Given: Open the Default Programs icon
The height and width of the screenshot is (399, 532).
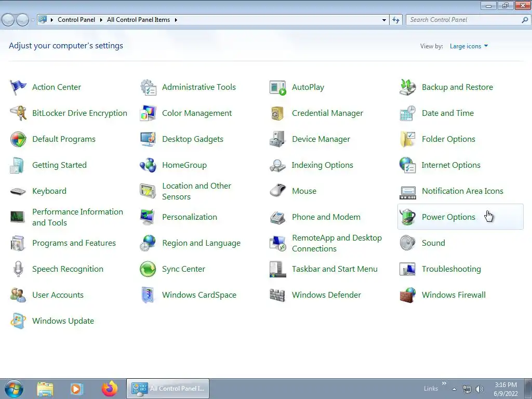Looking at the screenshot, I should pos(18,139).
